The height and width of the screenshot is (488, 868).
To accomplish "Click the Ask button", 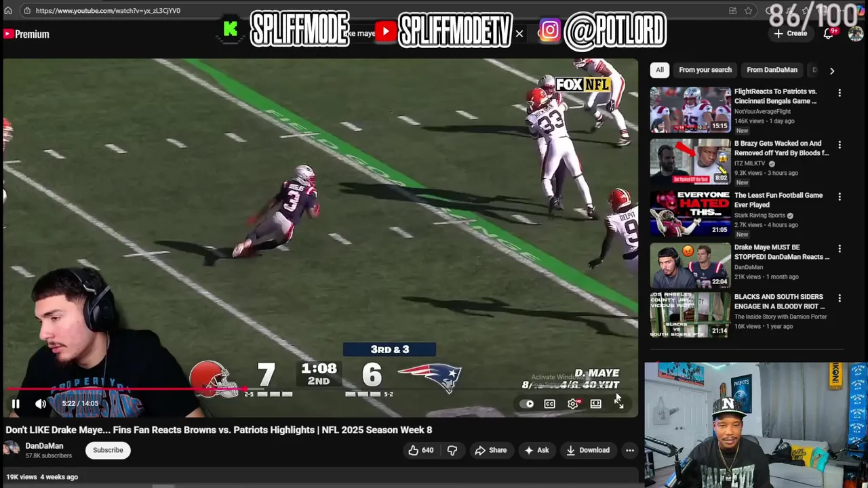I will [x=536, y=450].
